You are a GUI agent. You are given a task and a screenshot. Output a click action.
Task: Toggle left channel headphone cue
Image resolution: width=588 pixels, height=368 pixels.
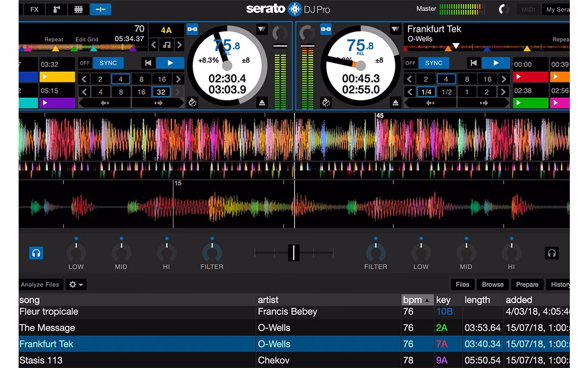[36, 253]
